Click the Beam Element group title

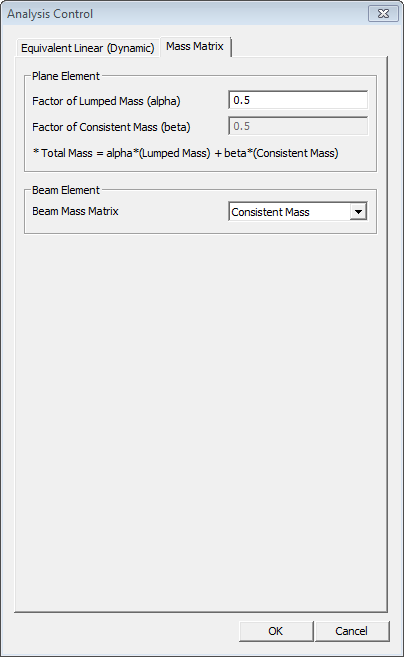(66, 190)
